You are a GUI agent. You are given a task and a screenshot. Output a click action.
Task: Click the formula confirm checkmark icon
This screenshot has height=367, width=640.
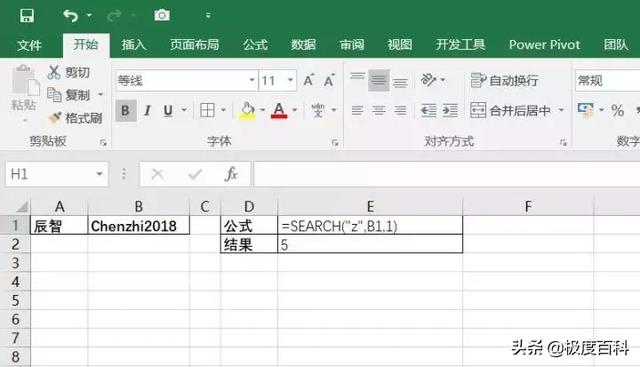(x=195, y=175)
